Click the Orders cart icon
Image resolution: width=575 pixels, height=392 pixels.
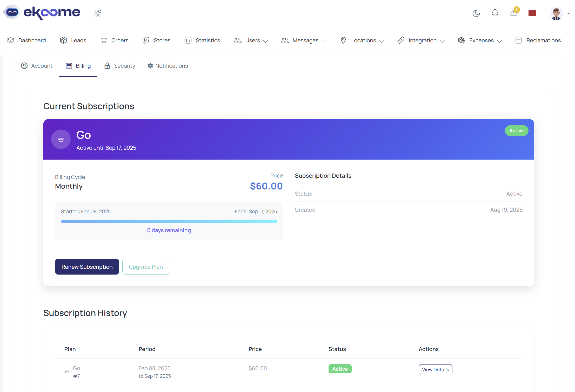pos(104,40)
